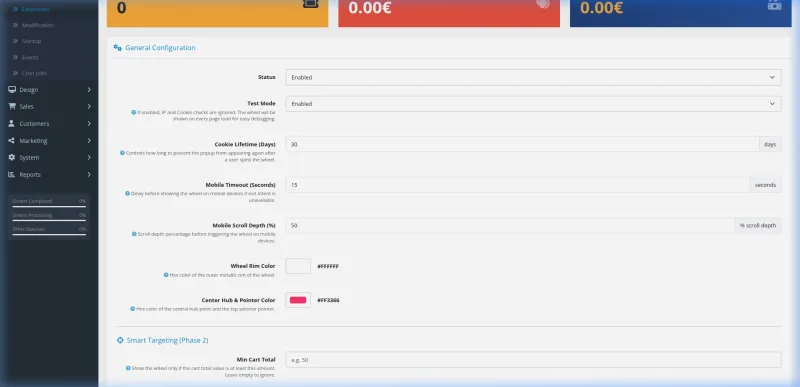The width and height of the screenshot is (800, 387).
Task: Click the #FFFFFF hex value
Action: pos(328,267)
